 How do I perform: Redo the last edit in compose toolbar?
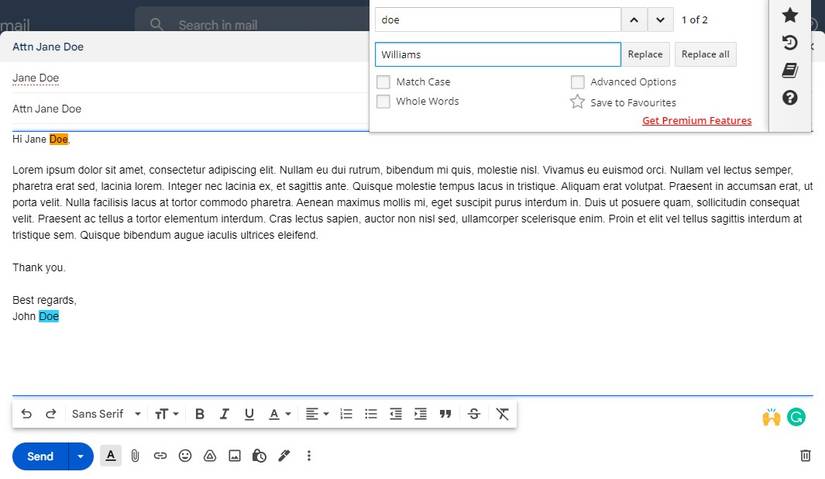click(51, 414)
